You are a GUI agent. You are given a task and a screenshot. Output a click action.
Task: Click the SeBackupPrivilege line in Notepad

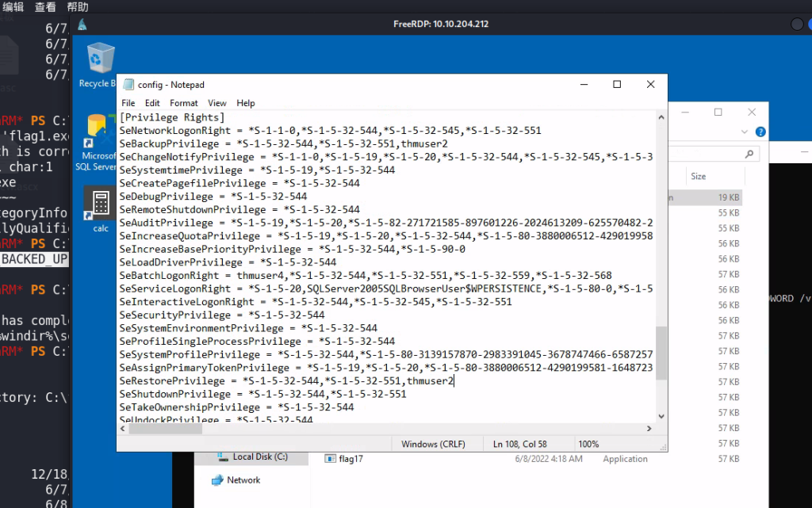(x=284, y=143)
